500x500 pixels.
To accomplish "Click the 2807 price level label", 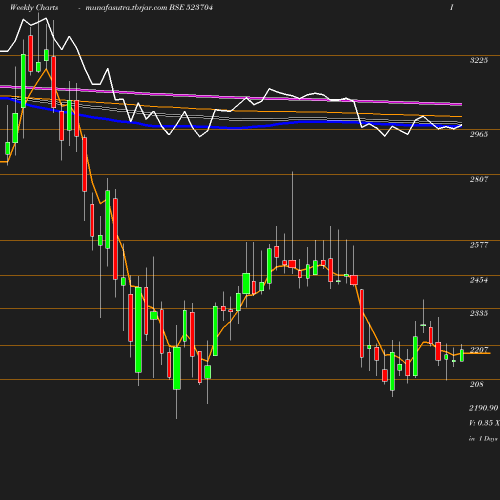I will tap(479, 179).
